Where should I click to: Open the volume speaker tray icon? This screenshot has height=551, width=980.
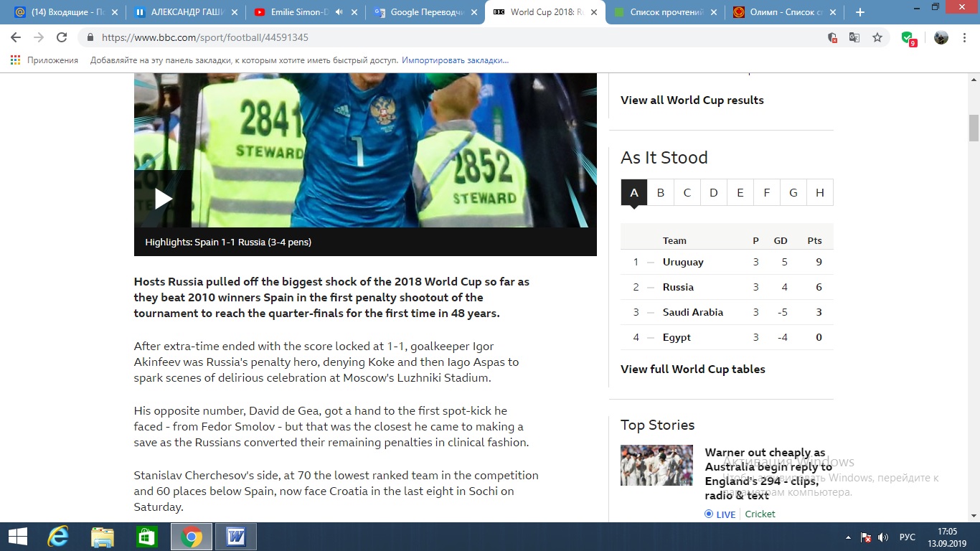883,537
